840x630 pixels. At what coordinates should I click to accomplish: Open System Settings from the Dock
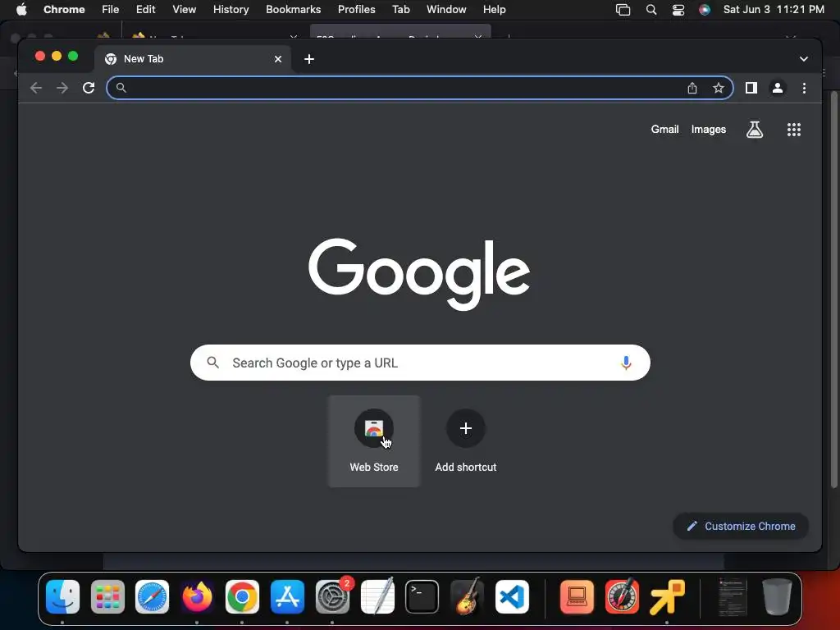coord(332,596)
